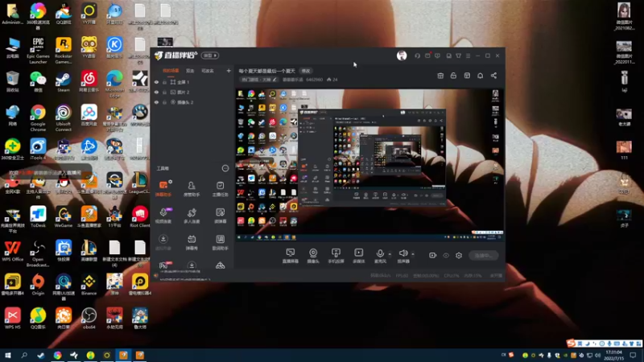
Task: Open settings gear beside 弹幕助手 tile
Action: 170,182
